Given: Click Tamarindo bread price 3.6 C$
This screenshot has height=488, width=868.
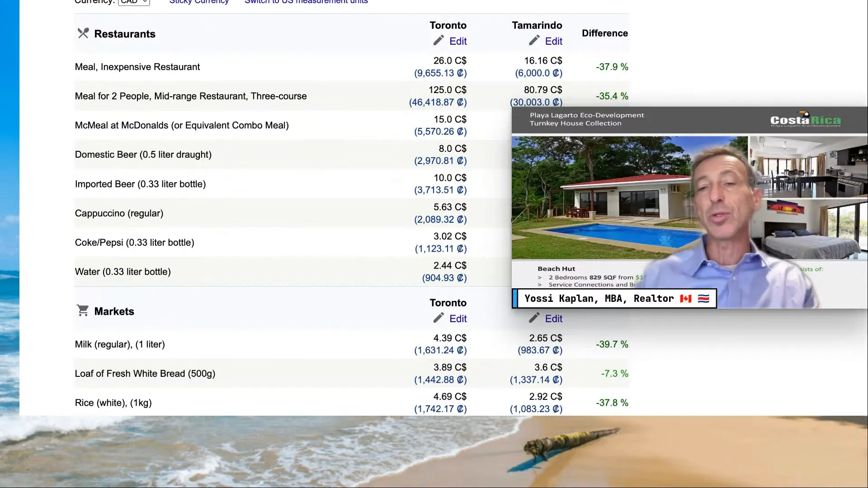Looking at the screenshot, I should (x=548, y=367).
